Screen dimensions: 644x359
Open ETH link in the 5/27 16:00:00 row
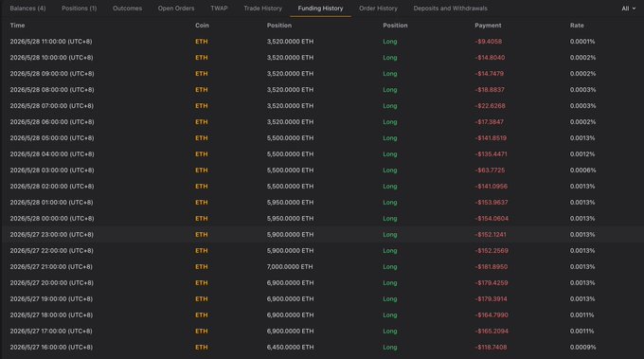tap(201, 347)
